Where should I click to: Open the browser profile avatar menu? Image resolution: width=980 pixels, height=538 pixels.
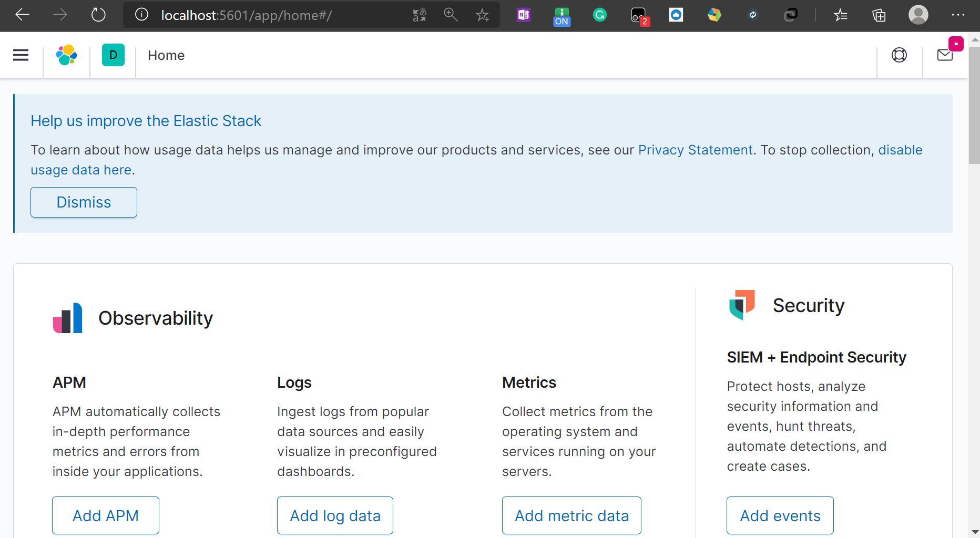coord(918,15)
